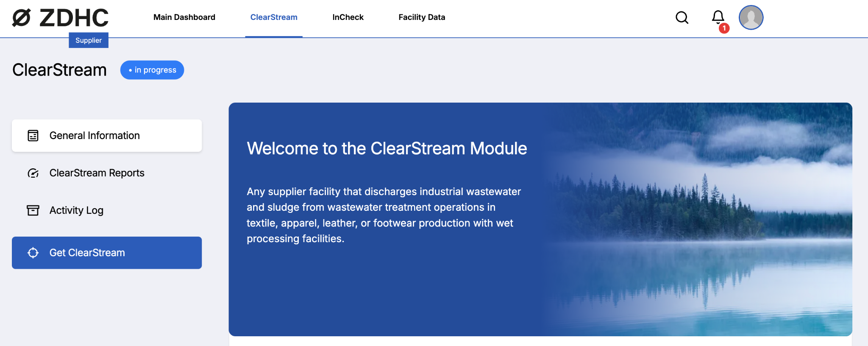The image size is (868, 346).
Task: Click the ClearStream page heading
Action: [x=59, y=70]
